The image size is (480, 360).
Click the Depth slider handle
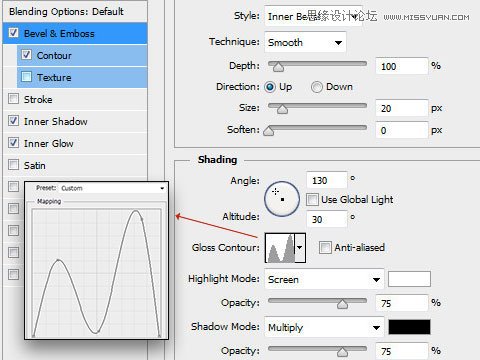point(278,67)
